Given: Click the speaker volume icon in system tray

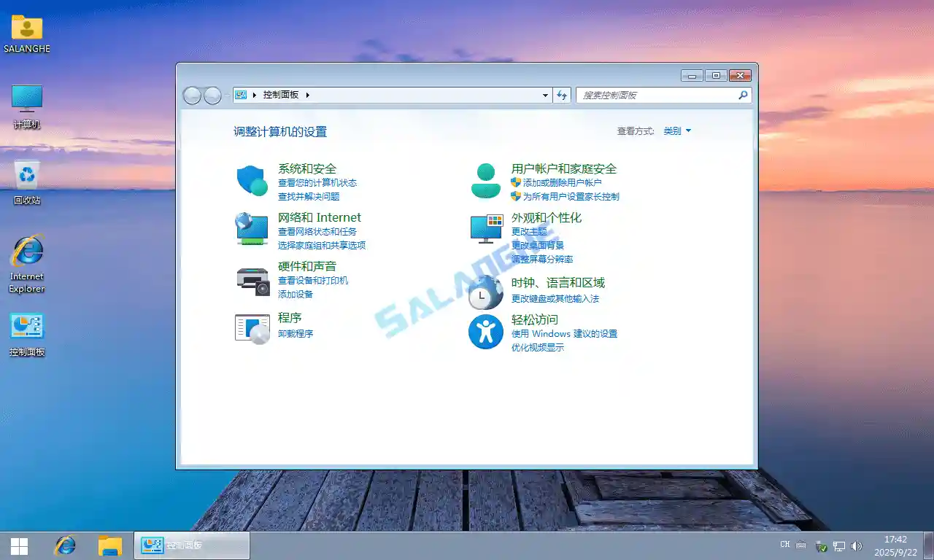Looking at the screenshot, I should tap(858, 545).
